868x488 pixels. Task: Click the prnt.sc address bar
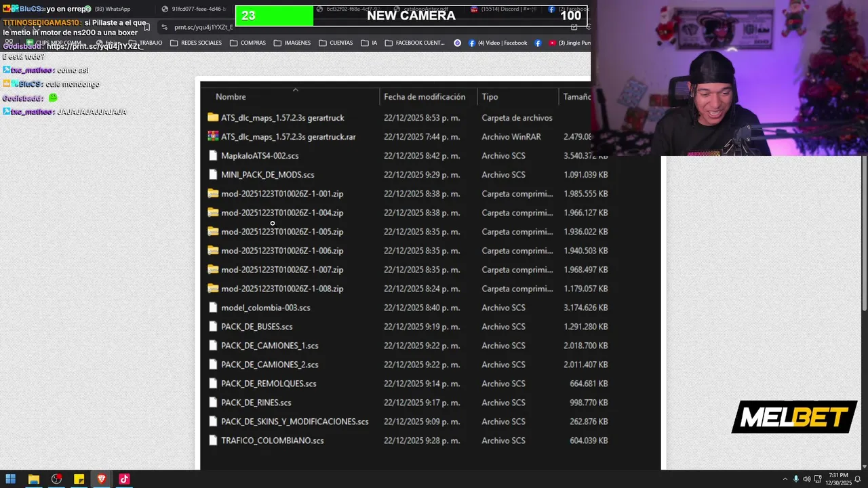(203, 27)
